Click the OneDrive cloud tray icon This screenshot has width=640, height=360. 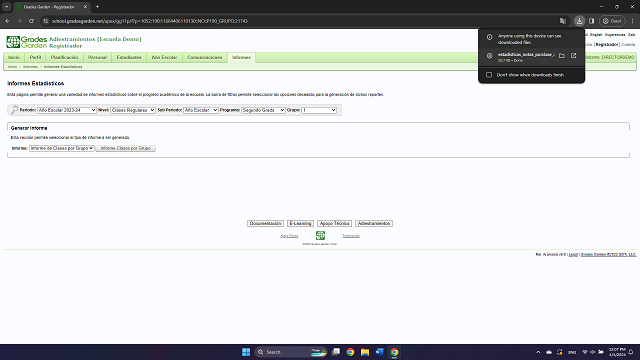[x=549, y=352]
